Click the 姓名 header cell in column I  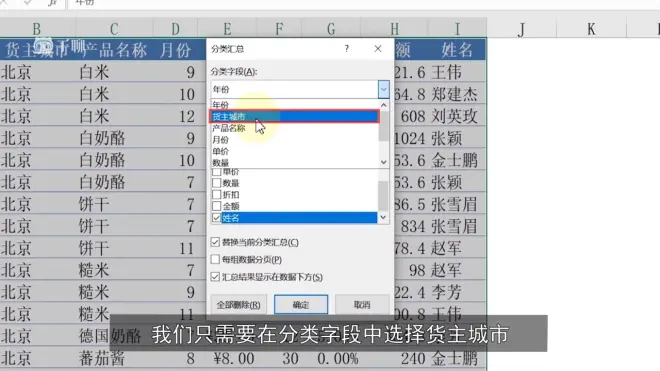coord(457,50)
